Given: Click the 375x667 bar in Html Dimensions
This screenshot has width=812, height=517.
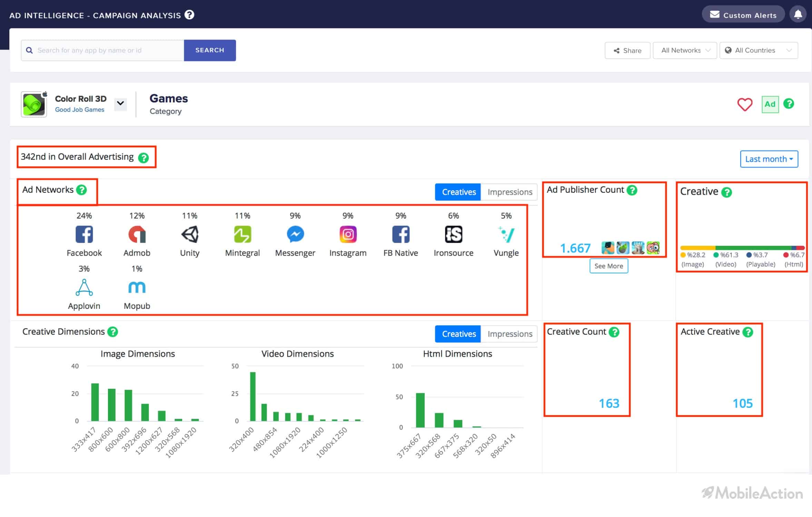Looking at the screenshot, I should [x=420, y=410].
